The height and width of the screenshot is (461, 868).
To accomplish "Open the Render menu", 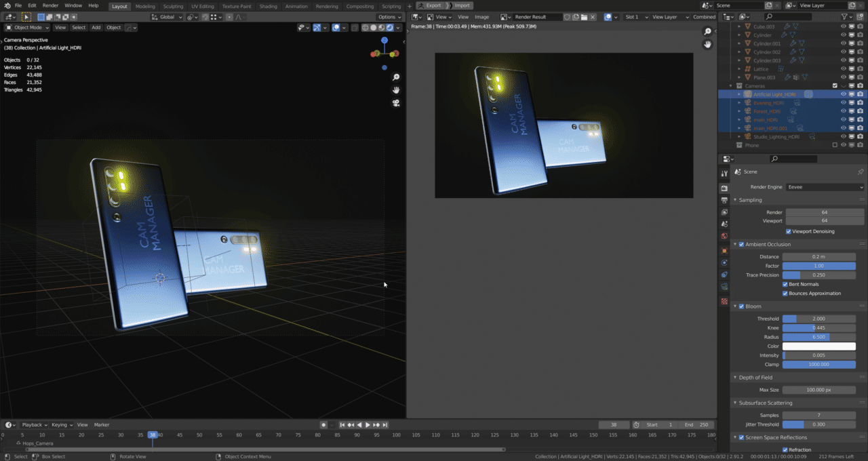I will pyautogui.click(x=50, y=5).
